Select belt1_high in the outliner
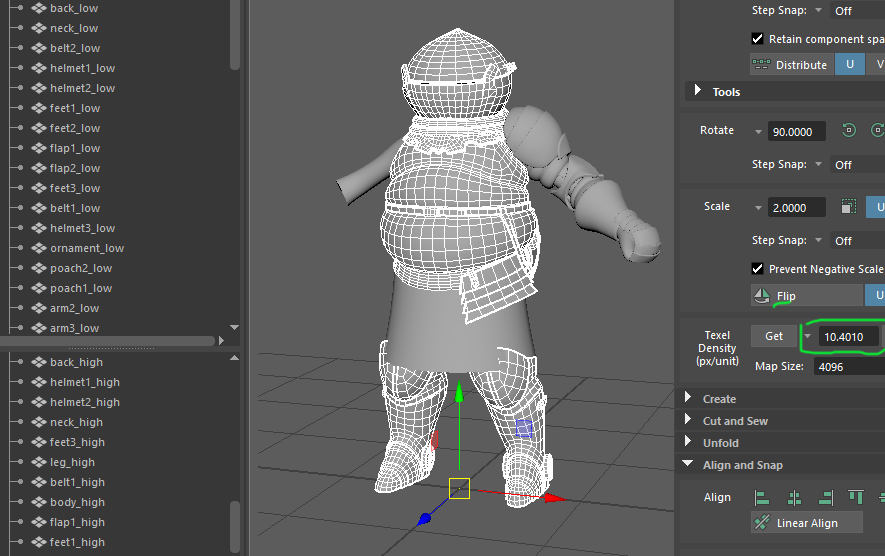Image resolution: width=885 pixels, height=556 pixels. [x=77, y=482]
